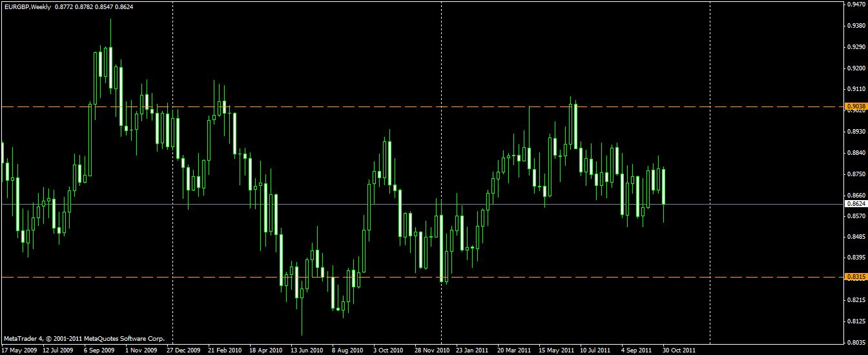Click the 15 May 2011 date label
The width and height of the screenshot is (868, 355).
556,350
